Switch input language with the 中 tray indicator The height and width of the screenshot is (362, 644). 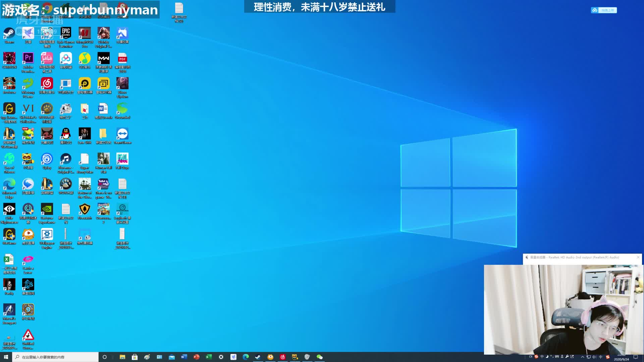click(x=601, y=357)
